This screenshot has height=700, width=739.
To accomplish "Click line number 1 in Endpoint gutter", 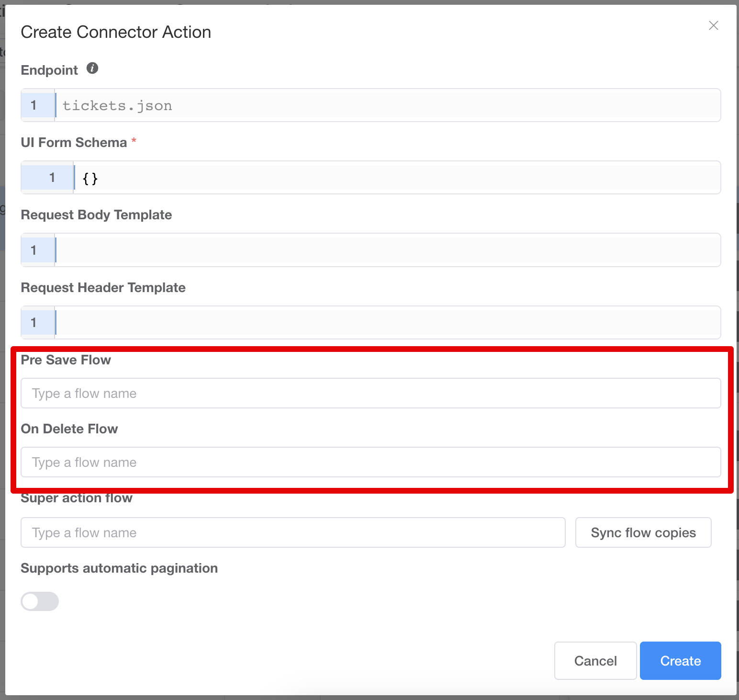I will click(34, 105).
